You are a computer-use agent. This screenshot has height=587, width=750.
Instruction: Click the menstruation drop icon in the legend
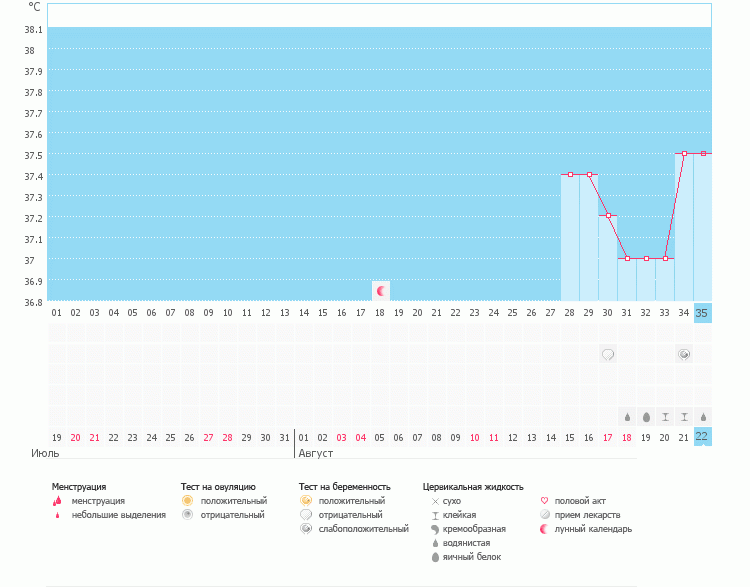tap(57, 500)
